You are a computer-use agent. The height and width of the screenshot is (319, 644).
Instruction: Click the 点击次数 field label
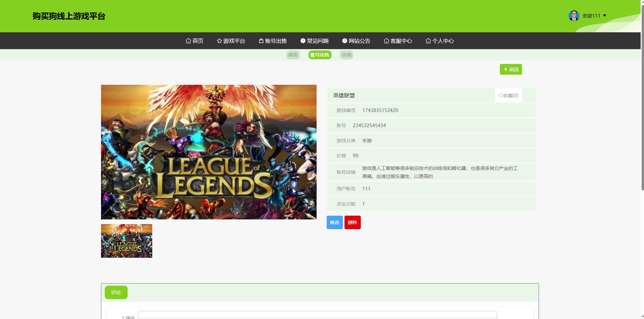(346, 204)
